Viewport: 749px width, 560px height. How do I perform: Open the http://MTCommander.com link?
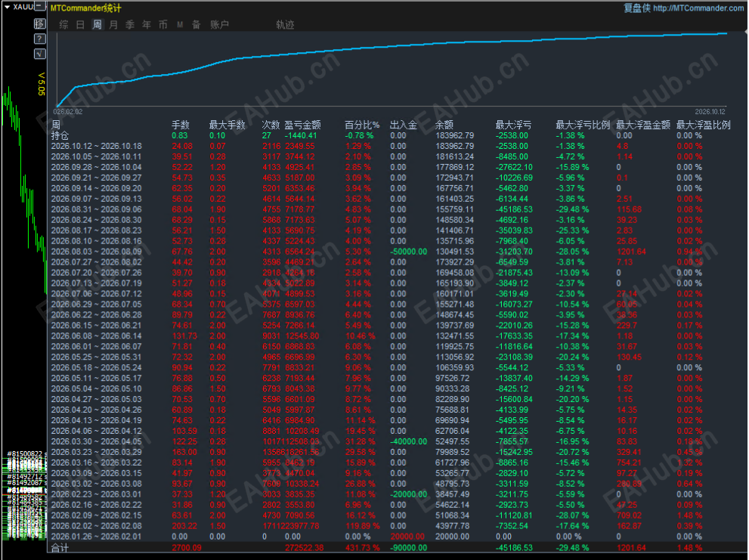pyautogui.click(x=698, y=8)
